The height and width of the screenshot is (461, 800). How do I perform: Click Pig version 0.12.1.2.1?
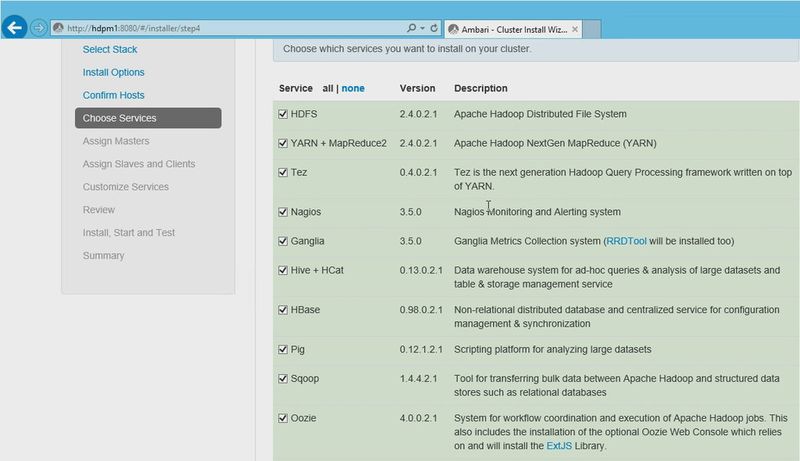click(x=421, y=349)
